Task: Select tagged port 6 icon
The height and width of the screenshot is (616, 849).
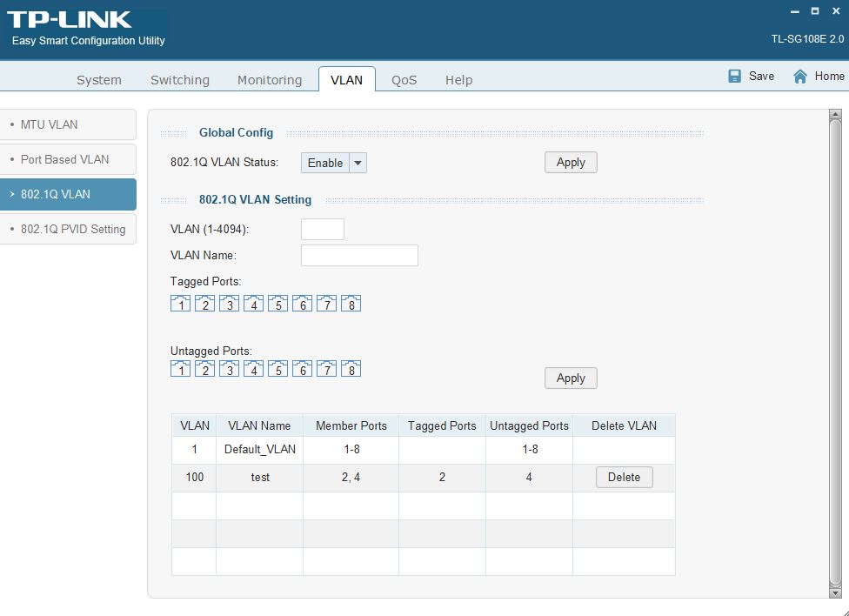Action: (302, 304)
